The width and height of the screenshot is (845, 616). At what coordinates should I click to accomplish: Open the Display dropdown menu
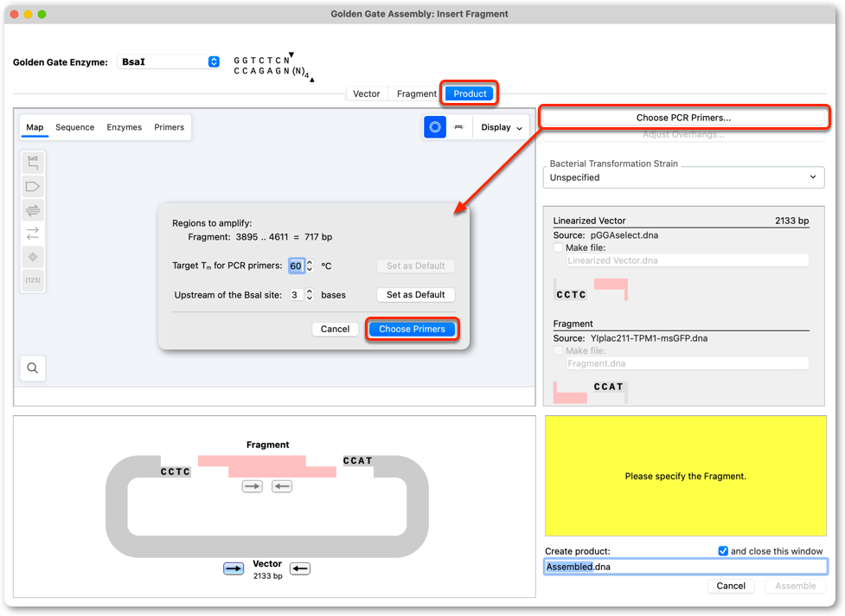[x=501, y=127]
